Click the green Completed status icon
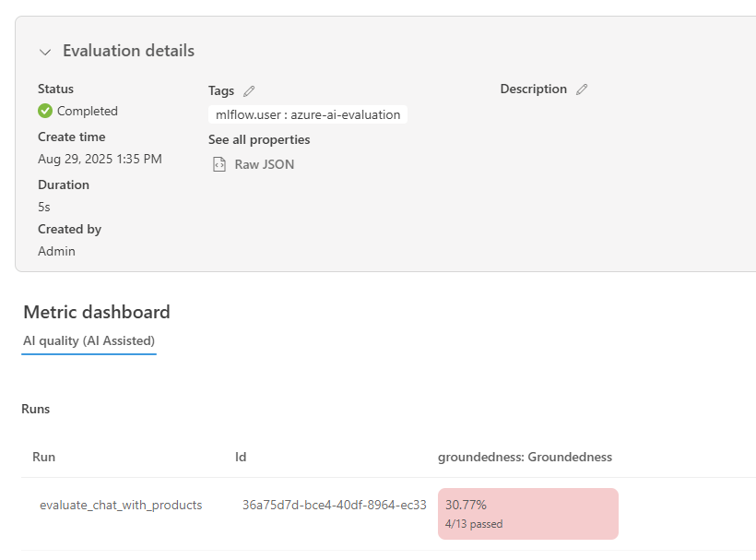 pyautogui.click(x=45, y=111)
